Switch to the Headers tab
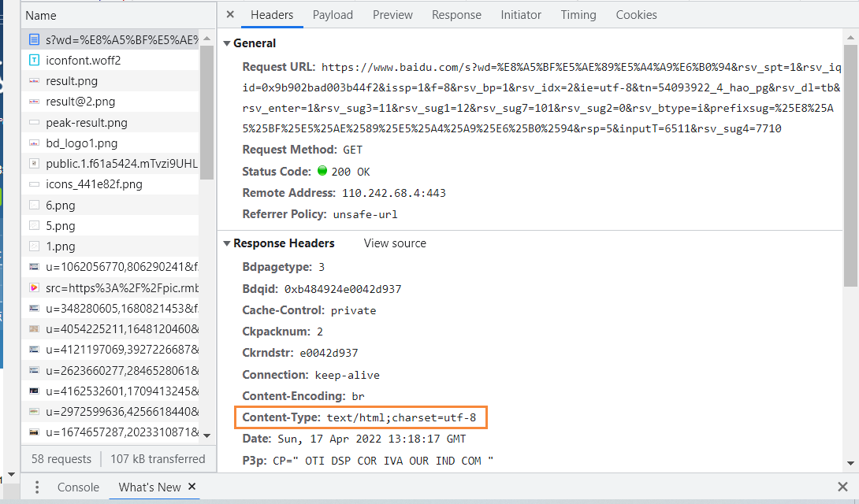 click(x=272, y=15)
